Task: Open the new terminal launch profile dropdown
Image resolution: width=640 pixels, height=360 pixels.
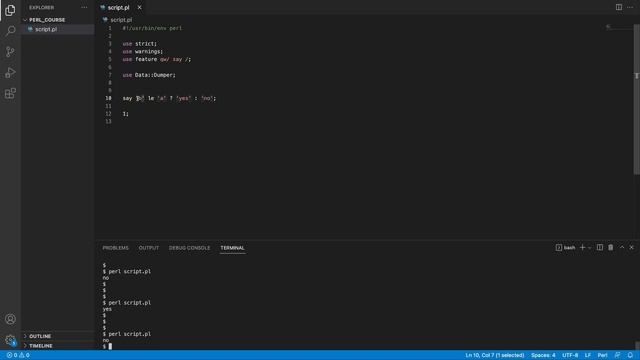Action: click(589, 248)
